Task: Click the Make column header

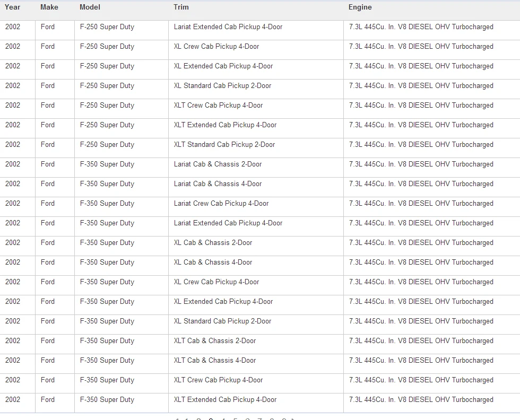Action: point(49,7)
